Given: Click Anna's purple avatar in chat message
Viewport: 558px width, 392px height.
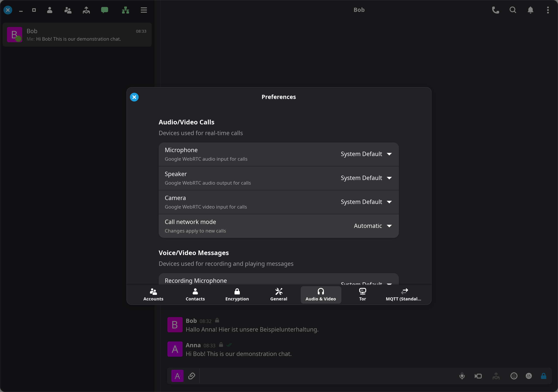Looking at the screenshot, I should coord(175,349).
